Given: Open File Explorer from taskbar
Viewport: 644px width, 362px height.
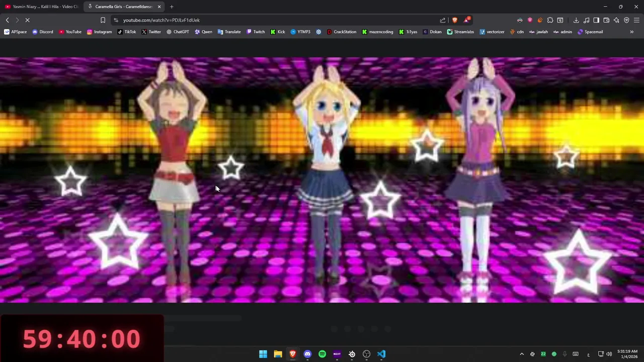Looking at the screenshot, I should (x=278, y=354).
